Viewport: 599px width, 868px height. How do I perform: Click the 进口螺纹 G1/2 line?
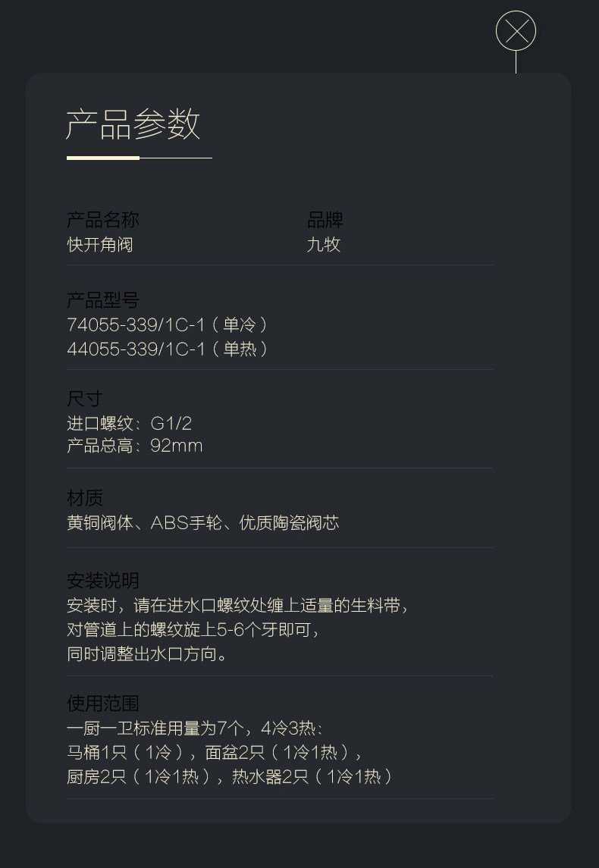tap(130, 423)
